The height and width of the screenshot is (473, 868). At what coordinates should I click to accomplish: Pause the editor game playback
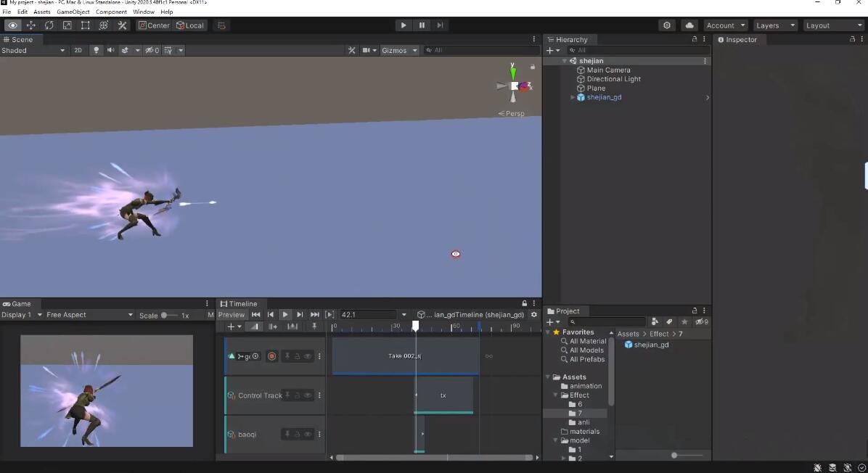point(422,25)
